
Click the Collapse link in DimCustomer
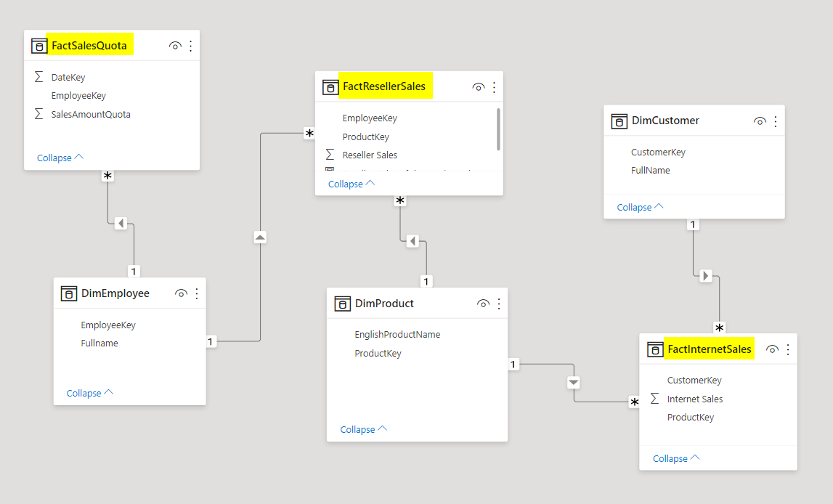[641, 207]
